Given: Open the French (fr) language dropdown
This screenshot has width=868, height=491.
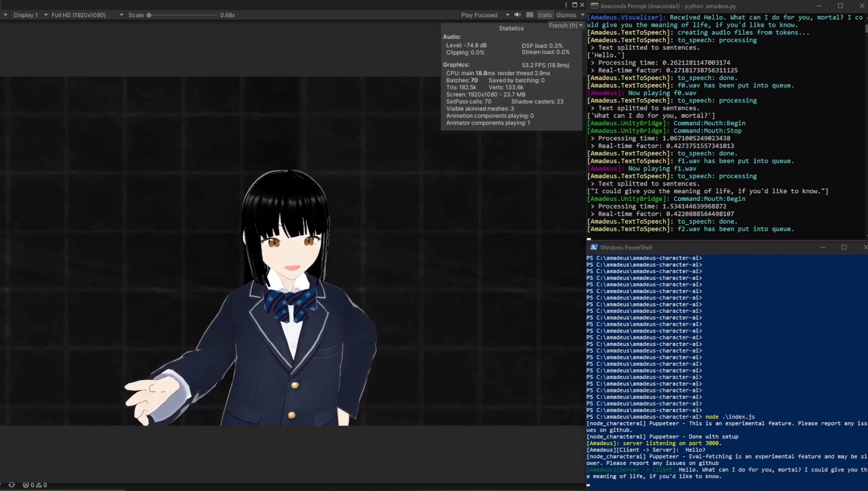Looking at the screenshot, I should click(x=565, y=26).
